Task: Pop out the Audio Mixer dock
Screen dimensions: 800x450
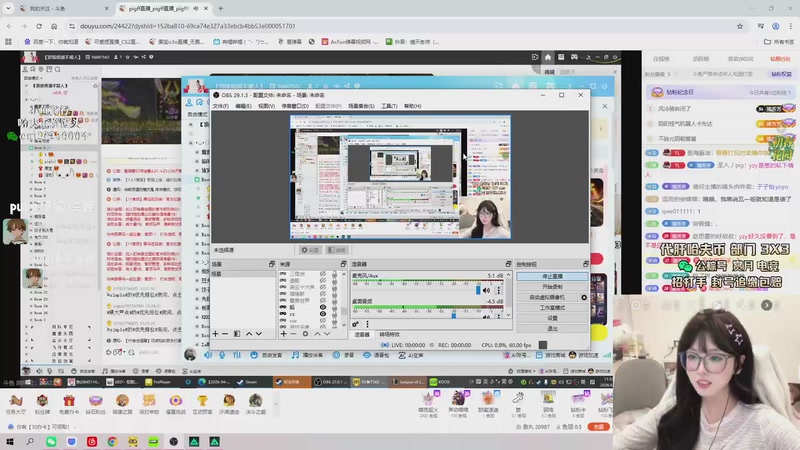Action: pos(508,264)
